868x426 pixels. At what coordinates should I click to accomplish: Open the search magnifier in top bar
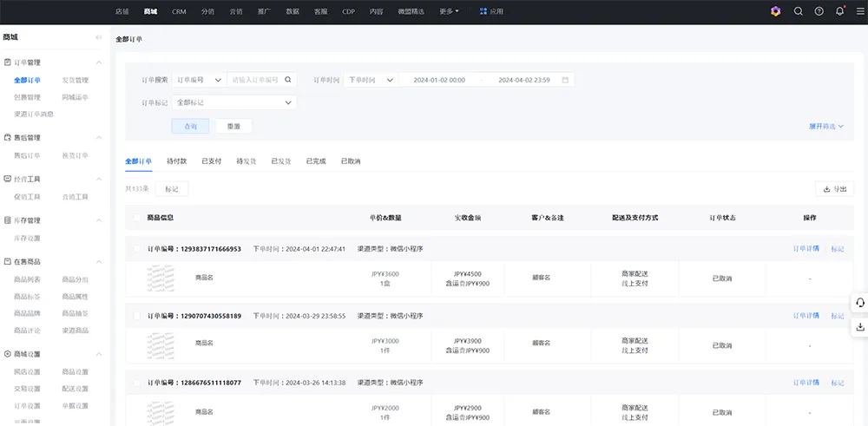point(798,11)
